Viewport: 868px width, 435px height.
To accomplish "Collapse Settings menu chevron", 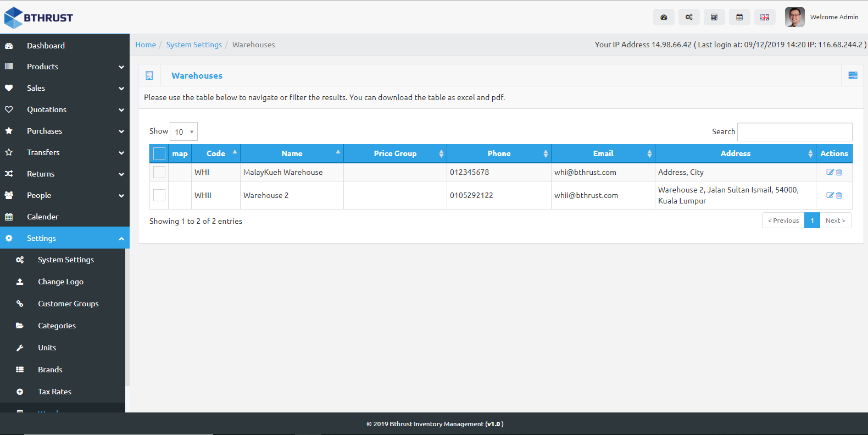I will [121, 239].
